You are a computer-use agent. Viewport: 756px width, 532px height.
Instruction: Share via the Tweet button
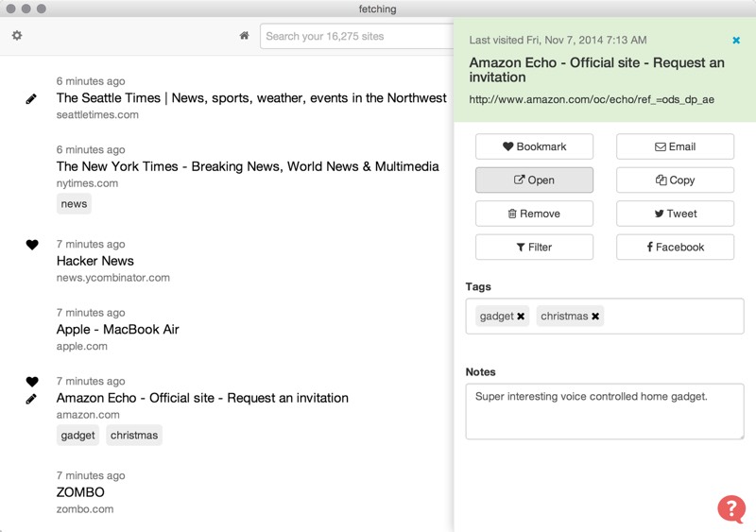point(675,214)
